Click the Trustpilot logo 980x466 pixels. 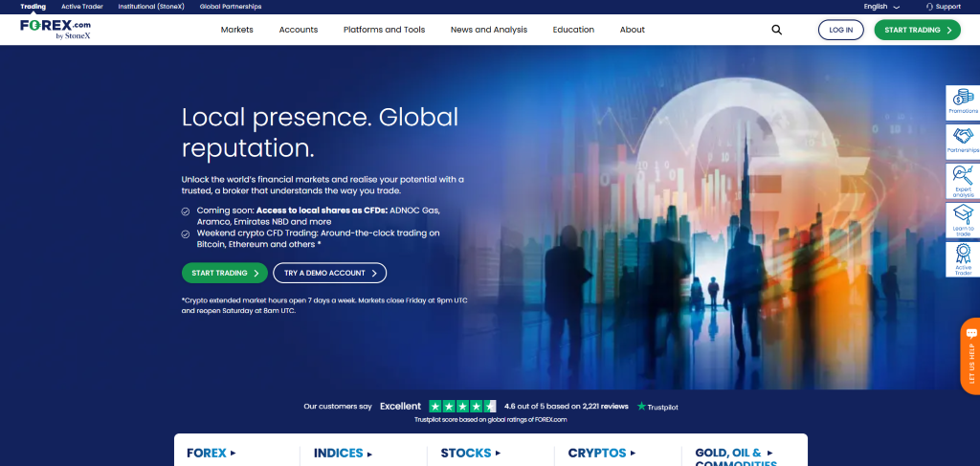657,407
